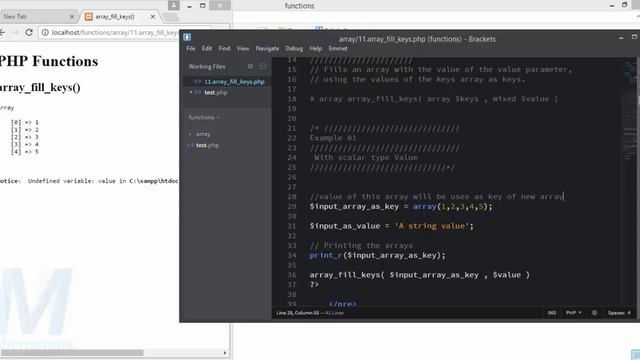Click the $value variable on line 36
640x360 pixels.
tap(507, 275)
